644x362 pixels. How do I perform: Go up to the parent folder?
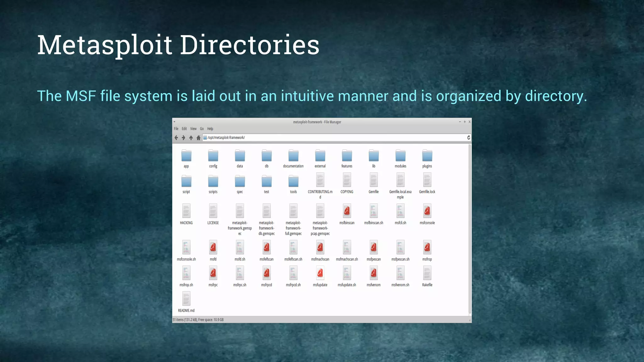(x=191, y=138)
